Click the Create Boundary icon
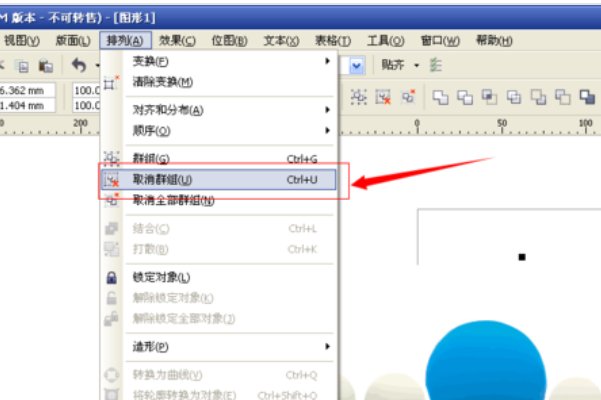 (x=587, y=97)
